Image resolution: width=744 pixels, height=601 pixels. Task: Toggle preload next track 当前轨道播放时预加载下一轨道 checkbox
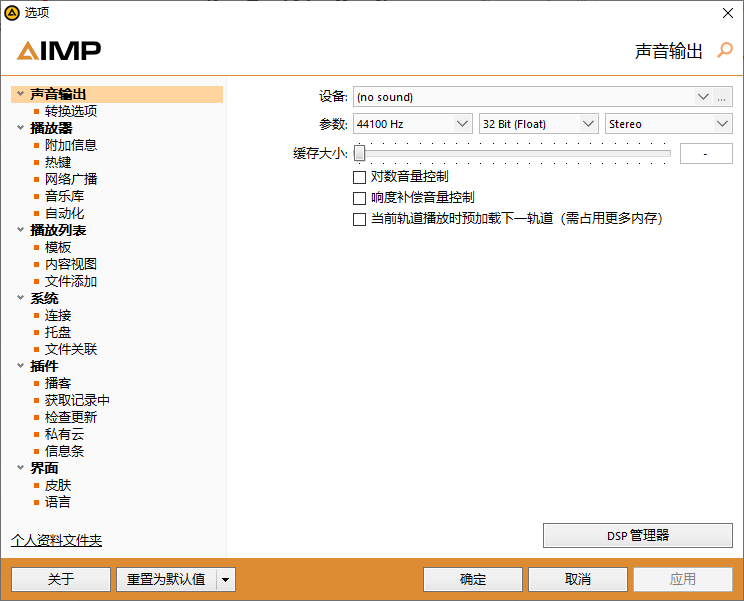tap(359, 219)
